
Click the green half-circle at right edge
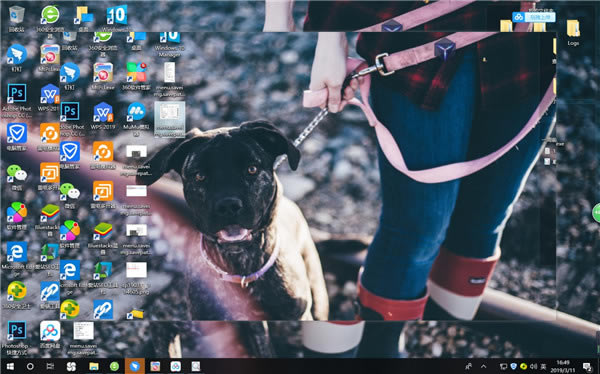pos(596,213)
